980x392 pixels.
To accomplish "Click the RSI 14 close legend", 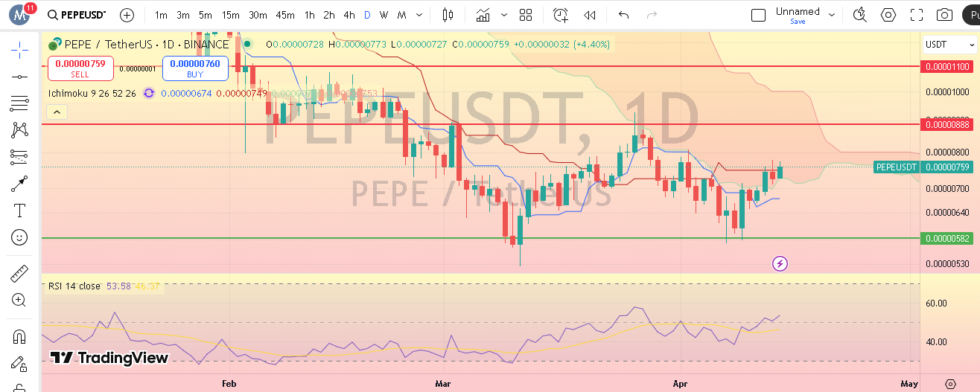I will (74, 286).
